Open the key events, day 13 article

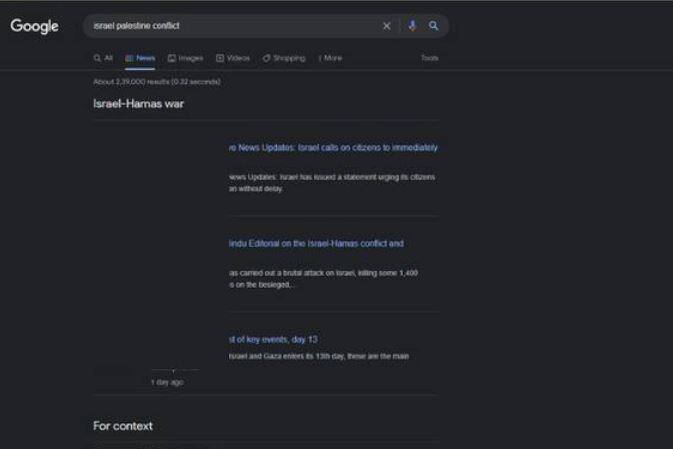point(272,339)
